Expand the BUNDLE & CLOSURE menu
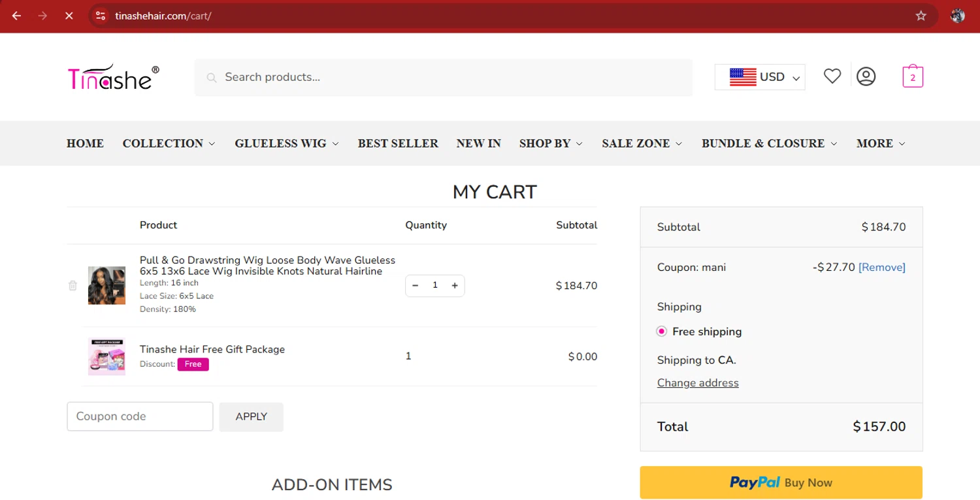 [770, 143]
